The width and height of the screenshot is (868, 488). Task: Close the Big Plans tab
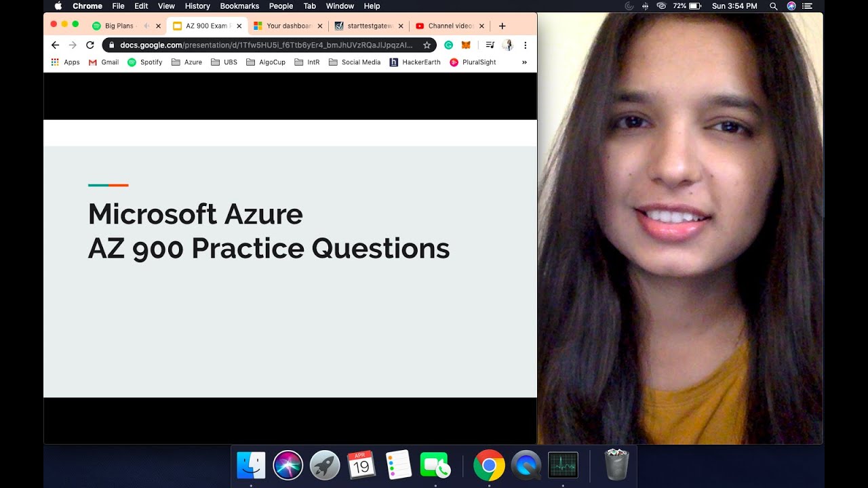(159, 26)
